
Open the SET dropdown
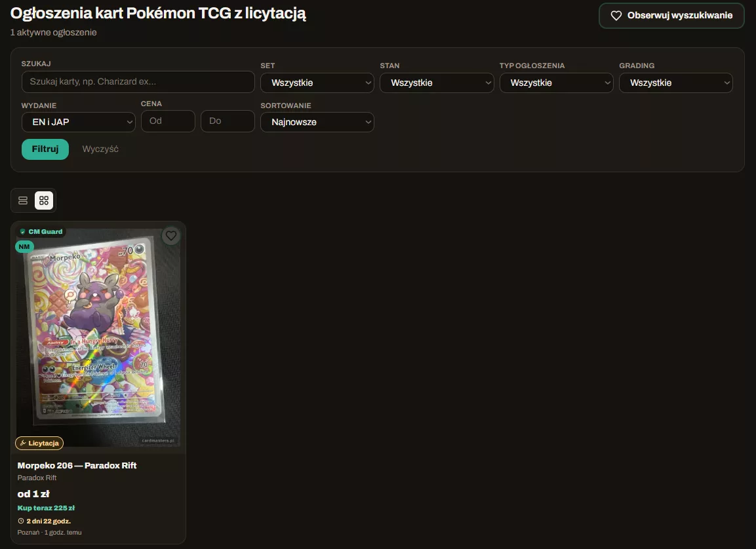tap(317, 83)
